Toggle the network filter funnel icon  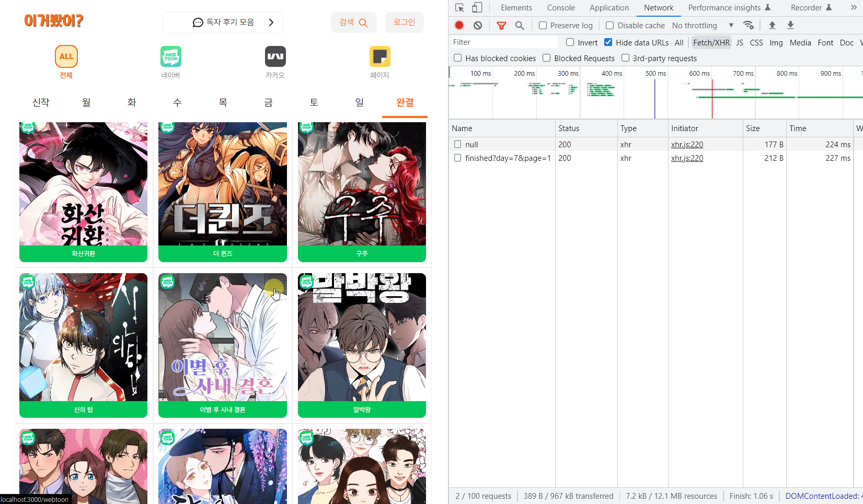(x=501, y=25)
